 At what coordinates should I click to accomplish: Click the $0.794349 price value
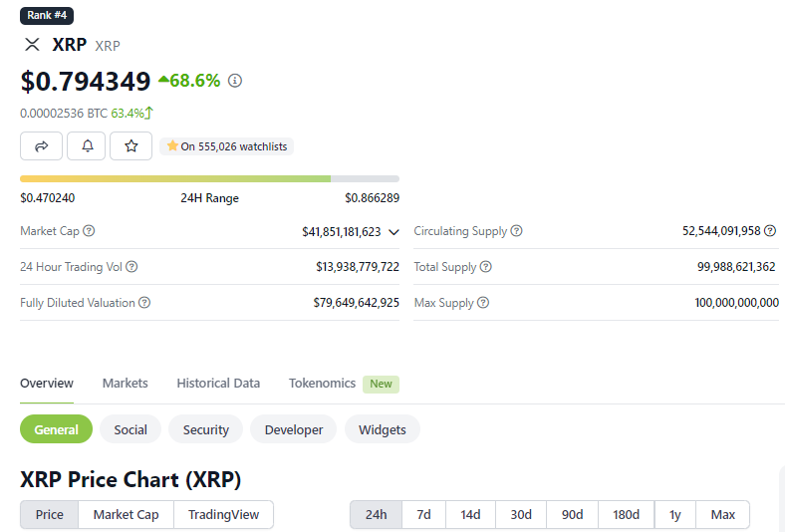pos(86,81)
